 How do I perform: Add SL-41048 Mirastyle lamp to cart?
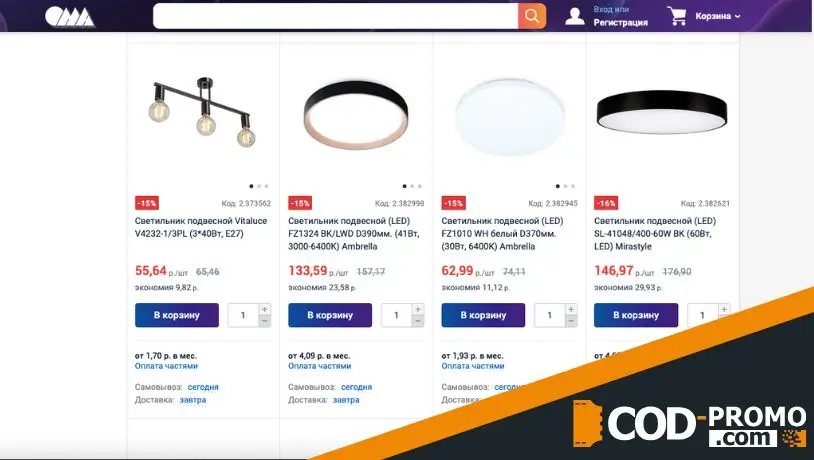pyautogui.click(x=636, y=315)
